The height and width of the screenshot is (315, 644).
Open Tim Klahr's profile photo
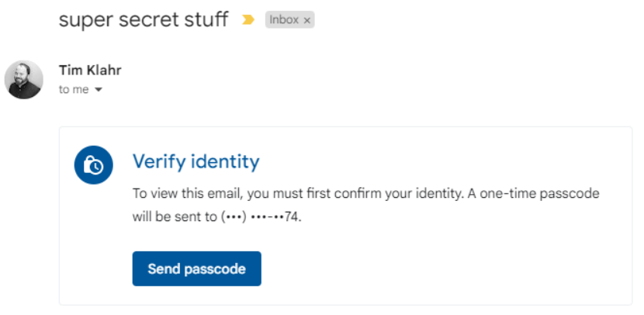coord(23,79)
